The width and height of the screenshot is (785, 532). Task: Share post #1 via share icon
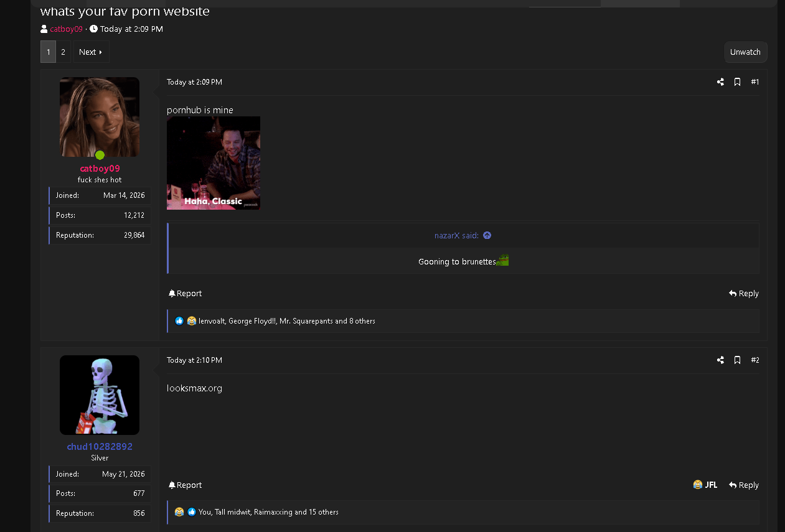tap(720, 82)
